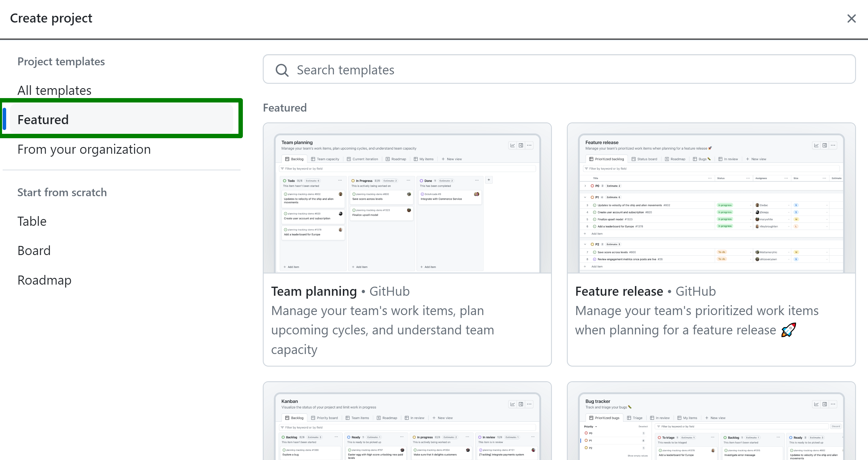
Task: Click Team items tab in Kanban preview
Action: [357, 418]
